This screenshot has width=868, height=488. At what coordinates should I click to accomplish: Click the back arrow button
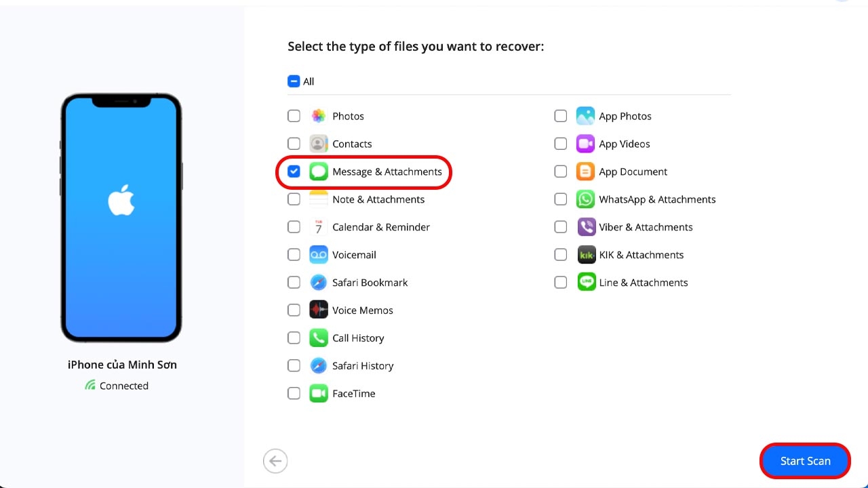click(x=275, y=460)
